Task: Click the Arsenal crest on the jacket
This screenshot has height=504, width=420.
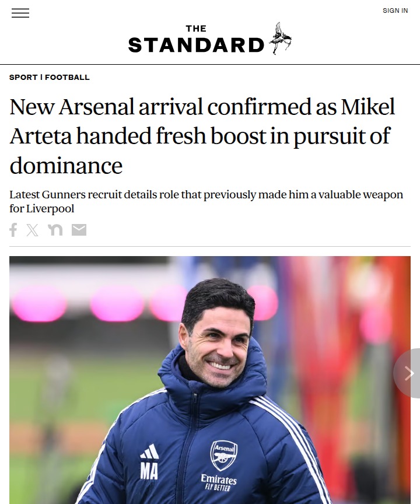Action: (224, 455)
